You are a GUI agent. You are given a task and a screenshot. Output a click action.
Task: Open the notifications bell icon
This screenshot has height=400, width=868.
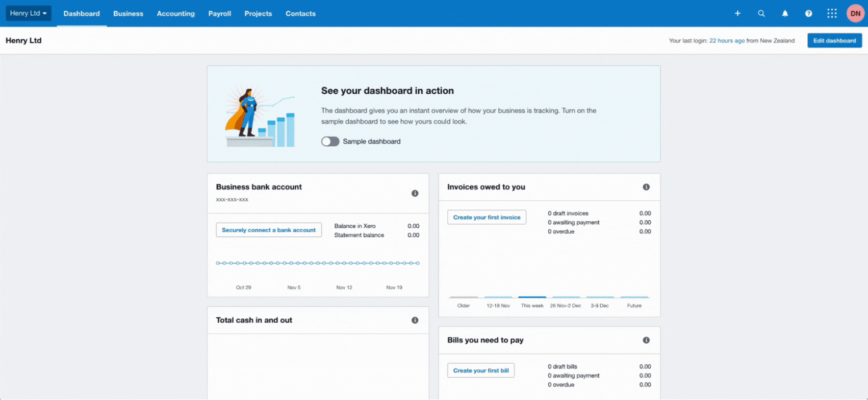pos(785,13)
